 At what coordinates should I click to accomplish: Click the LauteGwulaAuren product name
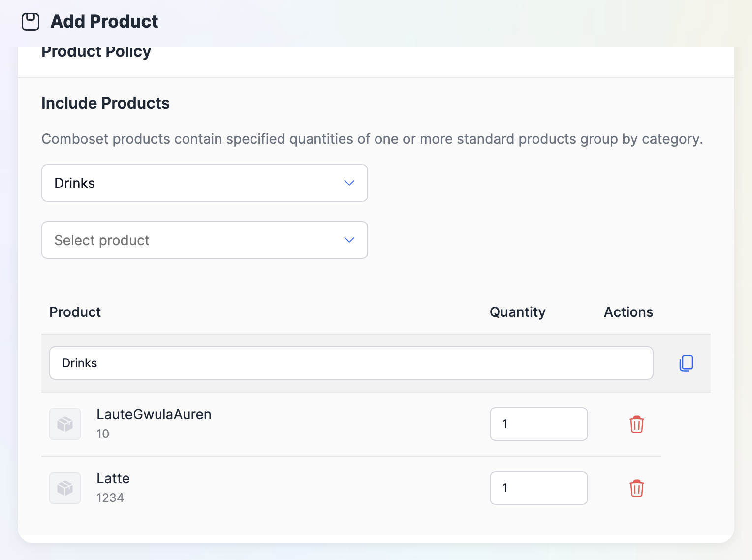(x=154, y=414)
